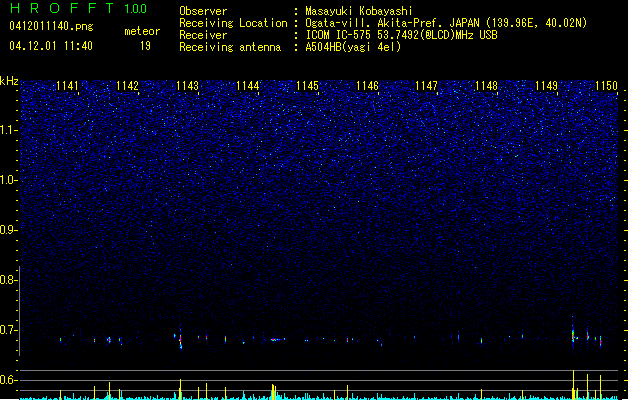
Task: Click the date stamp 04.12.01 11:40
Action: coord(51,46)
